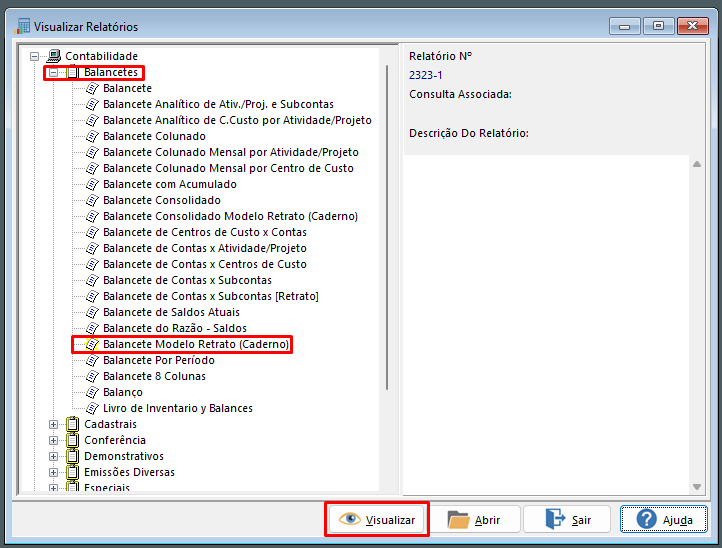Screen dimensions: 722x548
Task: Click the Emissões Diversas clipboard icon
Action: click(73, 472)
